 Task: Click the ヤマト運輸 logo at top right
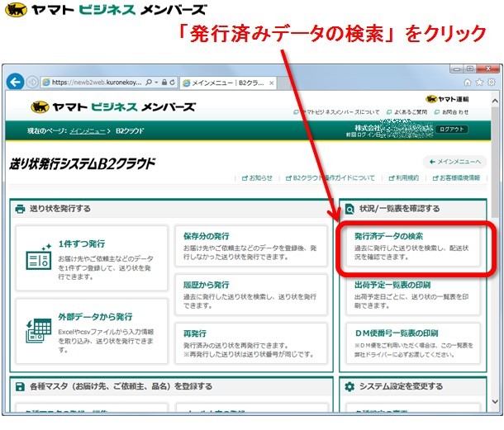coord(447,99)
